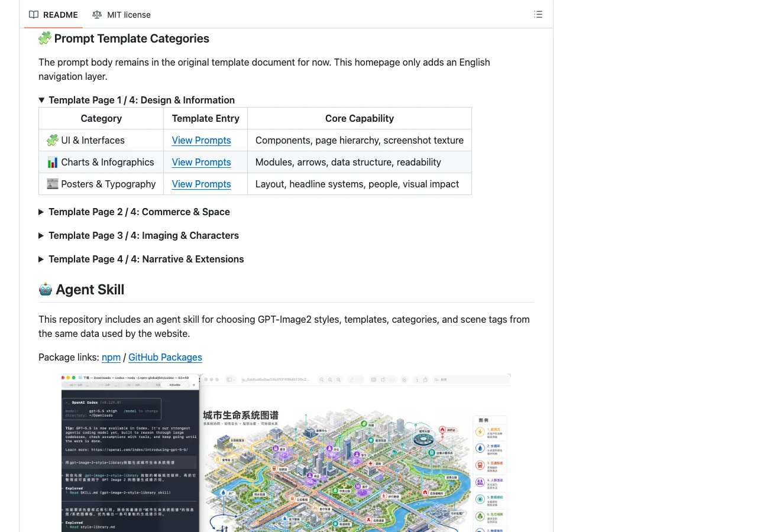
Task: Click the README book icon
Action: point(34,15)
